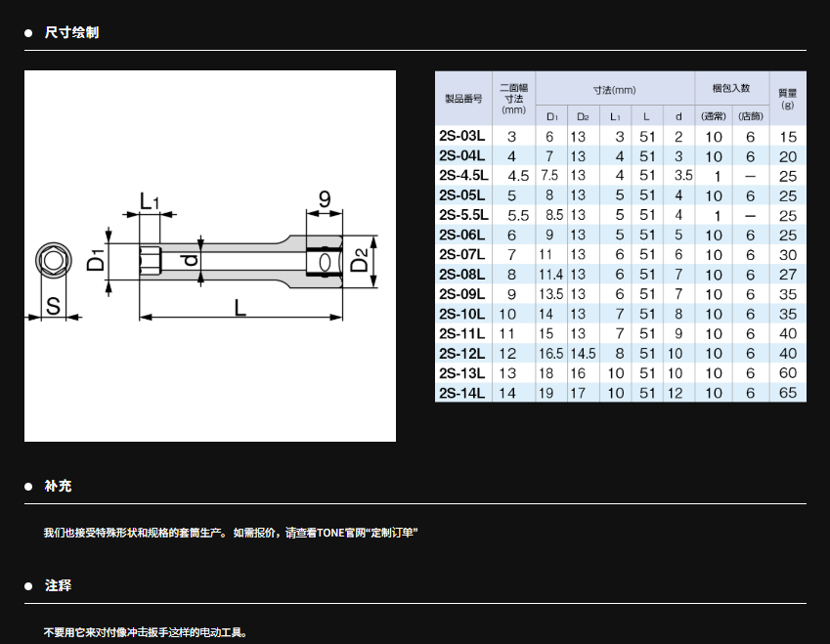Select product number 2S-10L row

point(461,314)
